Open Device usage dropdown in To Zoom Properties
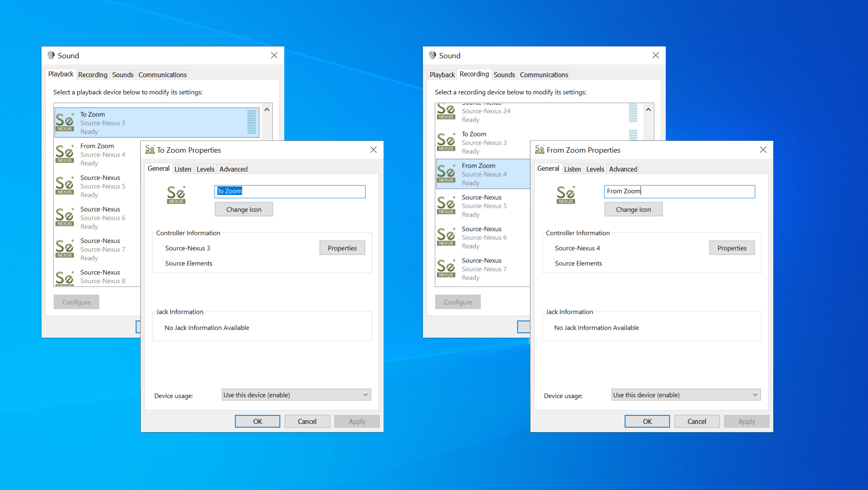The image size is (868, 490). coord(296,395)
